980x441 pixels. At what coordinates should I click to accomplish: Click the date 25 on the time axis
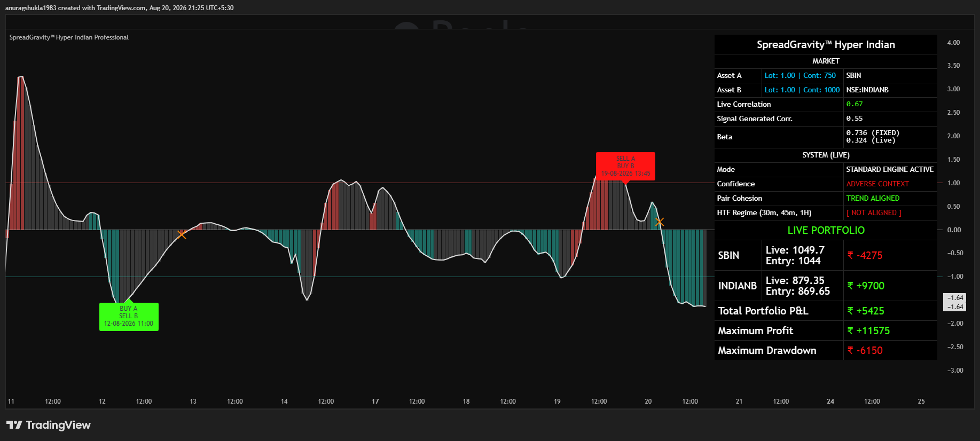coord(921,401)
